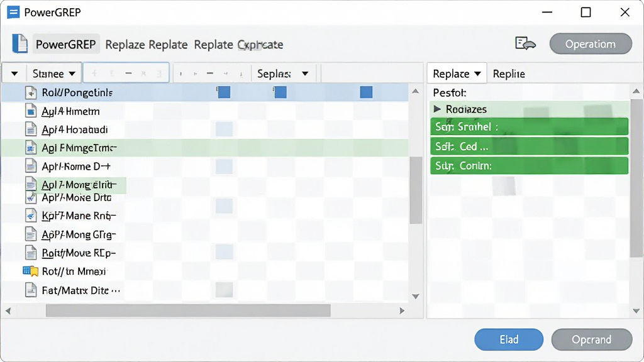Expand the Rodiazes tree node
644x362 pixels.
click(437, 109)
